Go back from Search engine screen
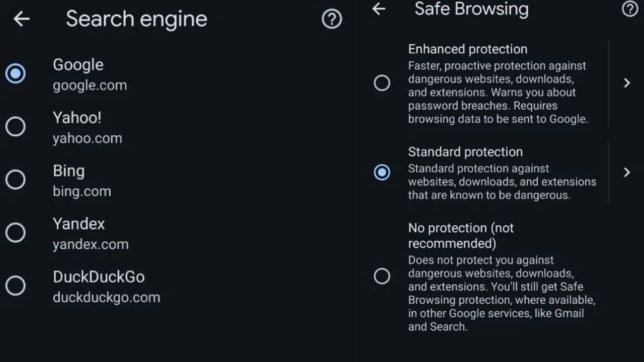The image size is (644, 362). tap(22, 19)
